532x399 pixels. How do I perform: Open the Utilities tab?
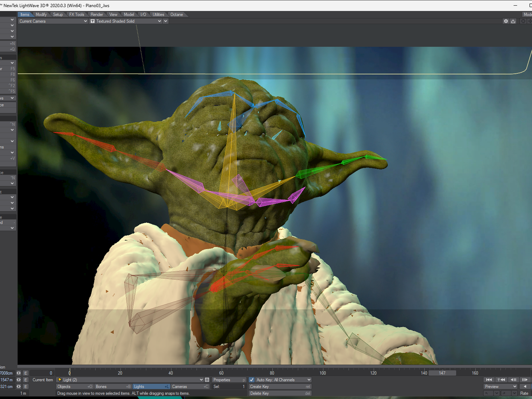point(158,15)
